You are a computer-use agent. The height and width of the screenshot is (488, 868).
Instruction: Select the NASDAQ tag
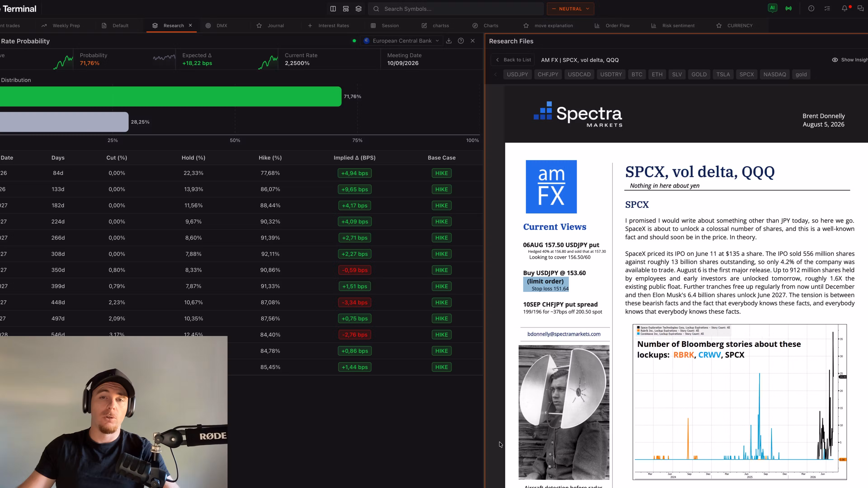775,74
